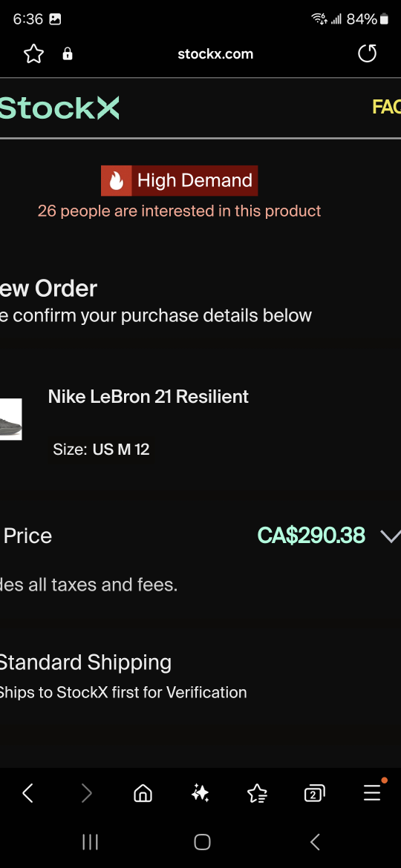Open the tabs switcher showing 2
Image resolution: width=401 pixels, height=868 pixels.
[314, 794]
